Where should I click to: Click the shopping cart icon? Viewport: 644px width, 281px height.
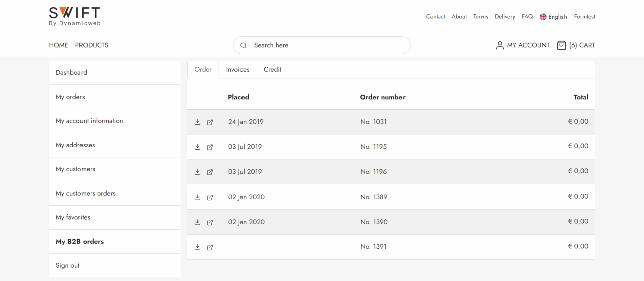click(x=561, y=45)
